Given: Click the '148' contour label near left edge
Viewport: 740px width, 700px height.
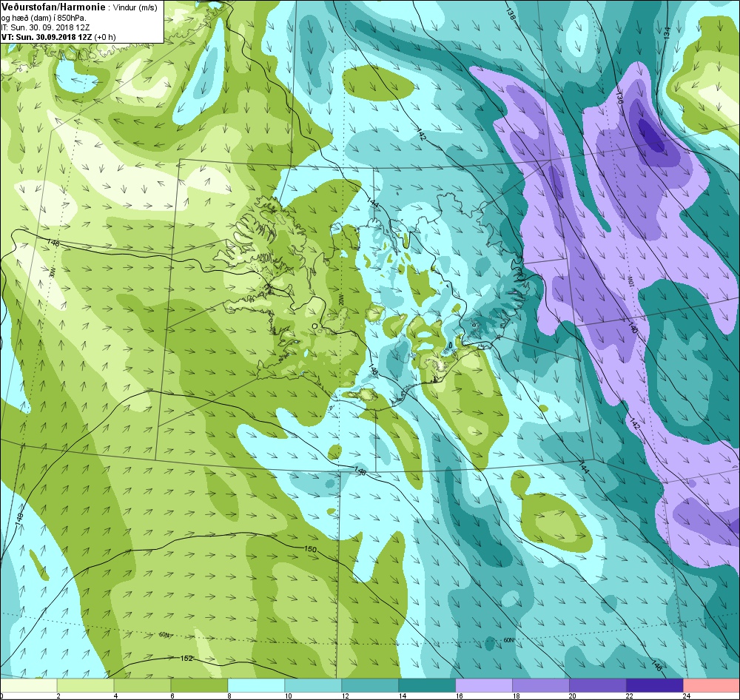Looking at the screenshot, I should 19,521.
